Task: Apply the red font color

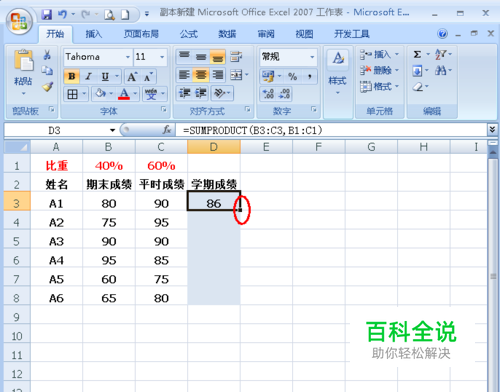Action: [124, 94]
